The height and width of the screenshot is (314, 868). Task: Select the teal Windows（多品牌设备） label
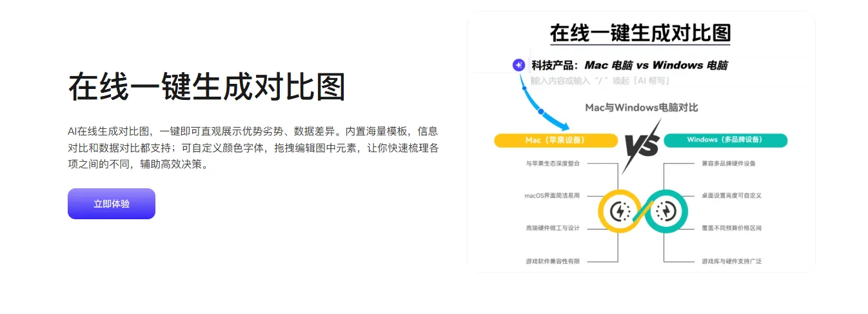(725, 140)
